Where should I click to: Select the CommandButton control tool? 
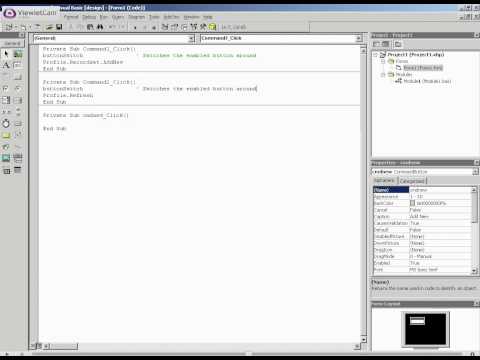click(18, 77)
